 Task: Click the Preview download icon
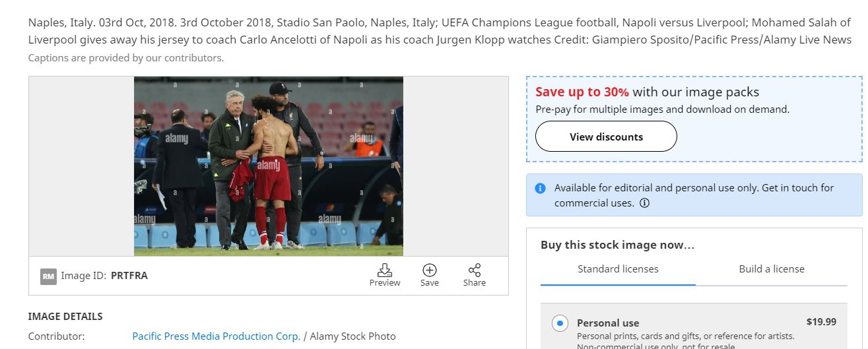[x=384, y=270]
